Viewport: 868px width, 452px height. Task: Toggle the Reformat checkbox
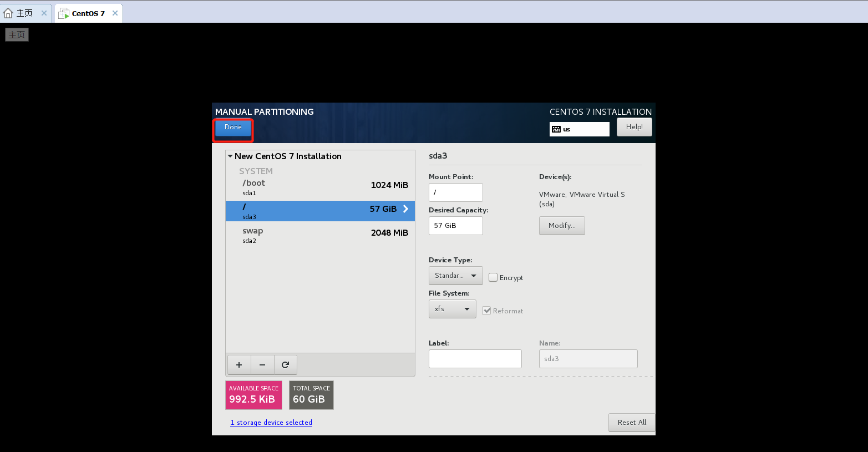(486, 311)
